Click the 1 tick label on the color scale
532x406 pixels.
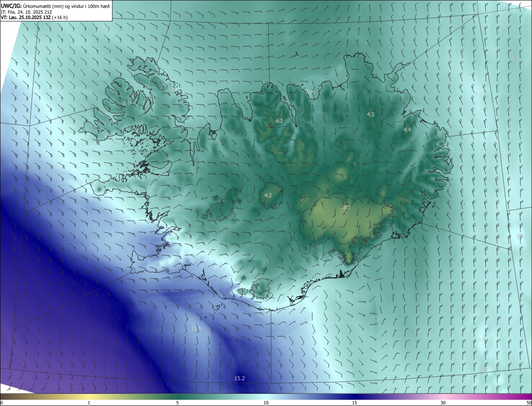89,403
